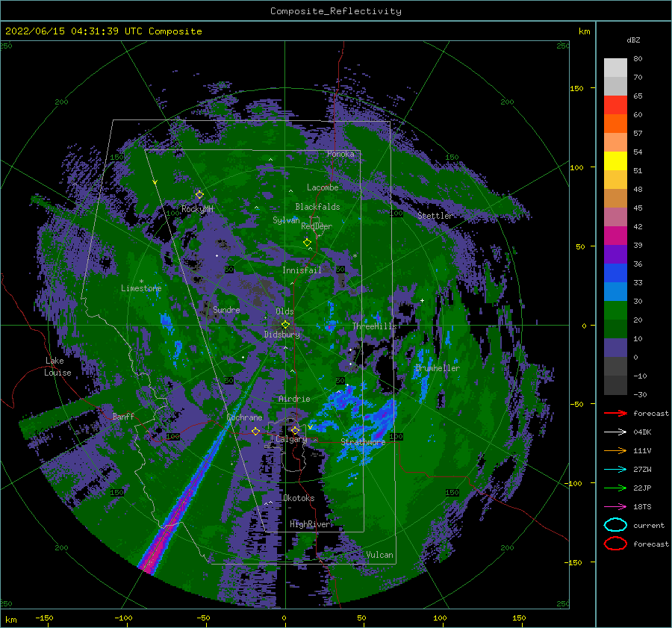Click the HighRiver label on map
The height and width of the screenshot is (628, 672).
tap(310, 524)
